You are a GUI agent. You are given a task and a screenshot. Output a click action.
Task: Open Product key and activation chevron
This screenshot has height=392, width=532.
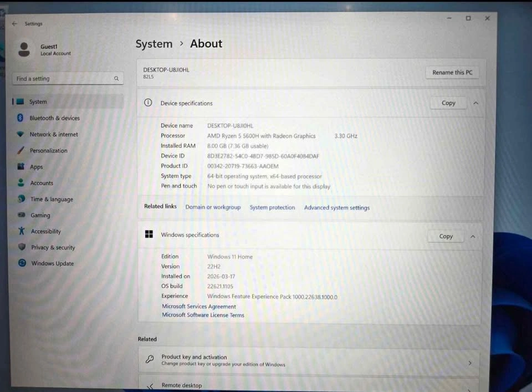click(x=470, y=363)
